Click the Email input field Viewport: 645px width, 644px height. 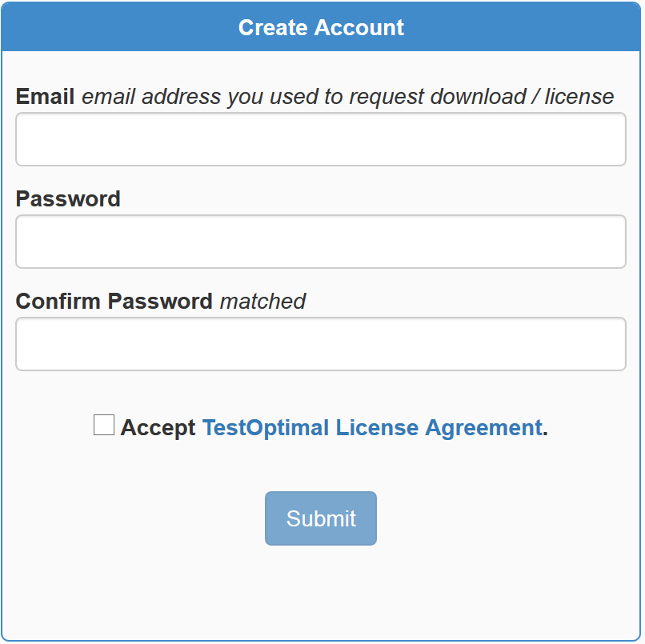pyautogui.click(x=320, y=139)
